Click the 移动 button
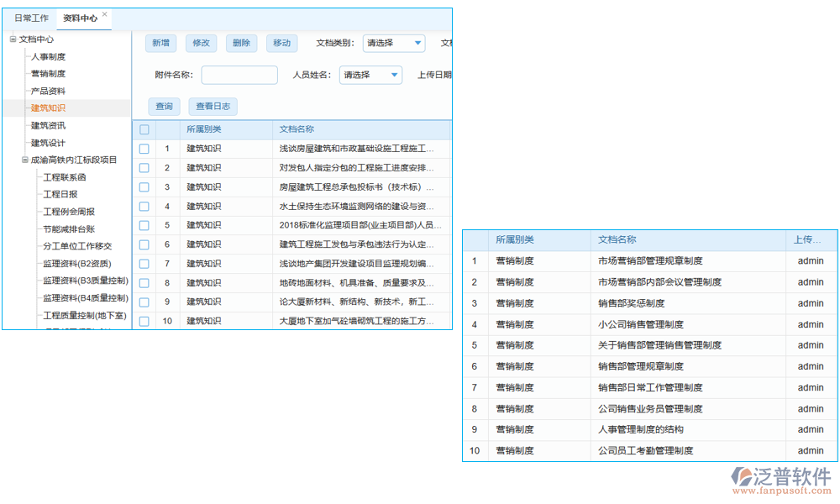Viewport: 840px width, 504px height. coord(281,43)
